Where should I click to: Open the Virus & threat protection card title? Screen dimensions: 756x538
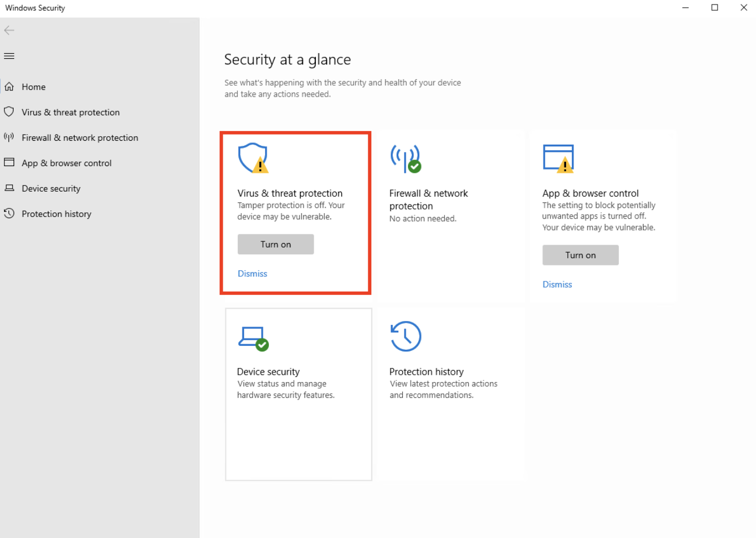(290, 193)
